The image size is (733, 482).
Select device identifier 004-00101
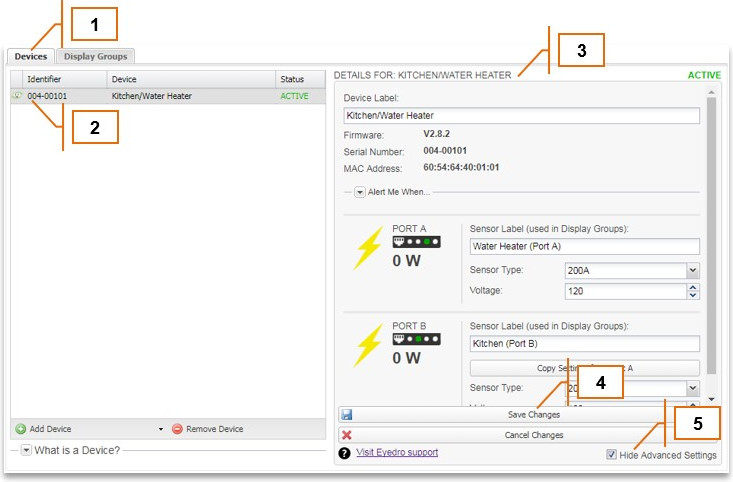tap(47, 96)
